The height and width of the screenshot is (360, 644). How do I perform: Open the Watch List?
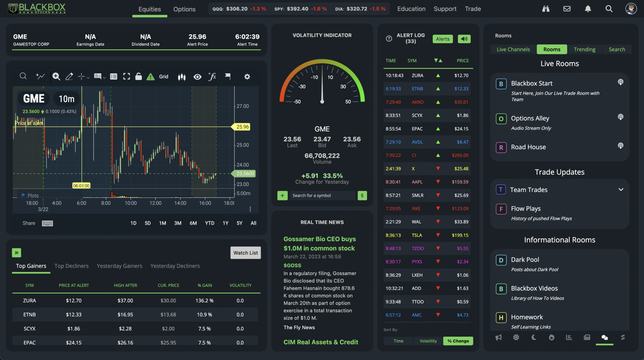point(245,253)
